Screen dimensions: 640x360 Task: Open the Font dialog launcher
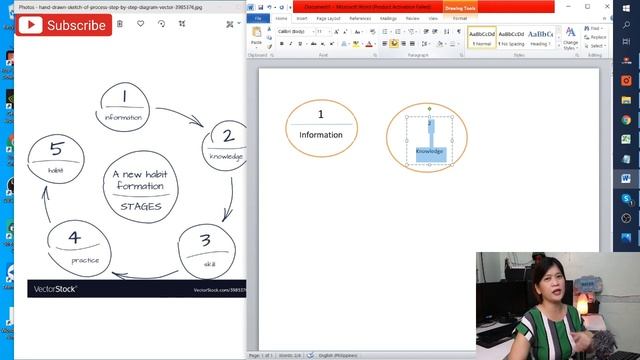pos(375,55)
